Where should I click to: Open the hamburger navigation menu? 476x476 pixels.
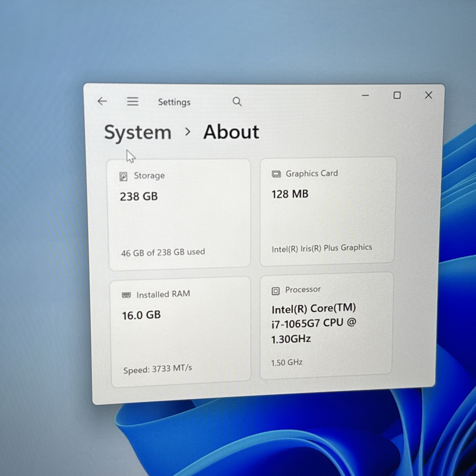[133, 102]
